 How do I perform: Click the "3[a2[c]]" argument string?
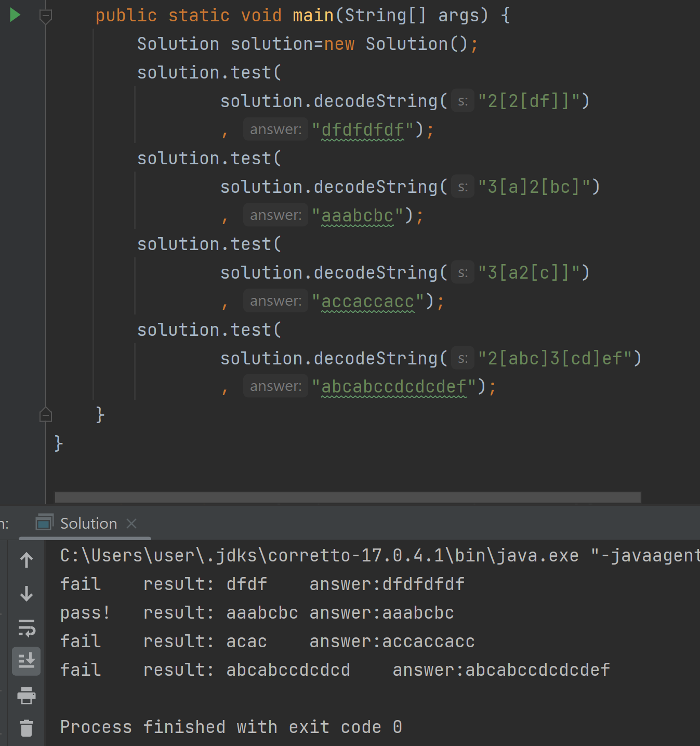pyautogui.click(x=529, y=272)
